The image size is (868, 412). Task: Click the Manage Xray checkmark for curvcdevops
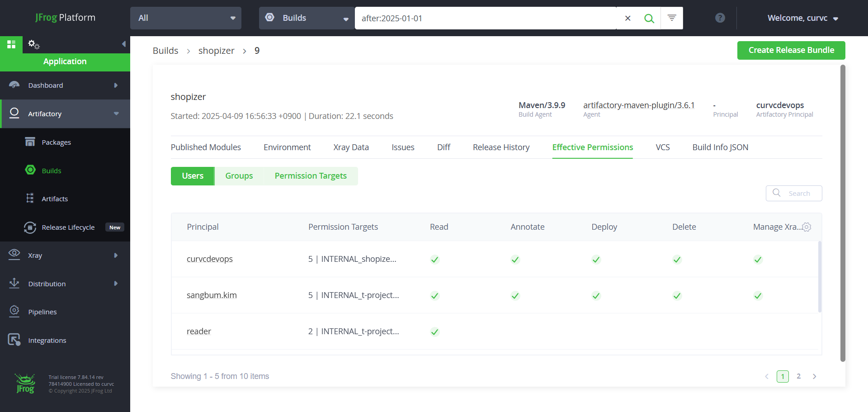point(758,260)
